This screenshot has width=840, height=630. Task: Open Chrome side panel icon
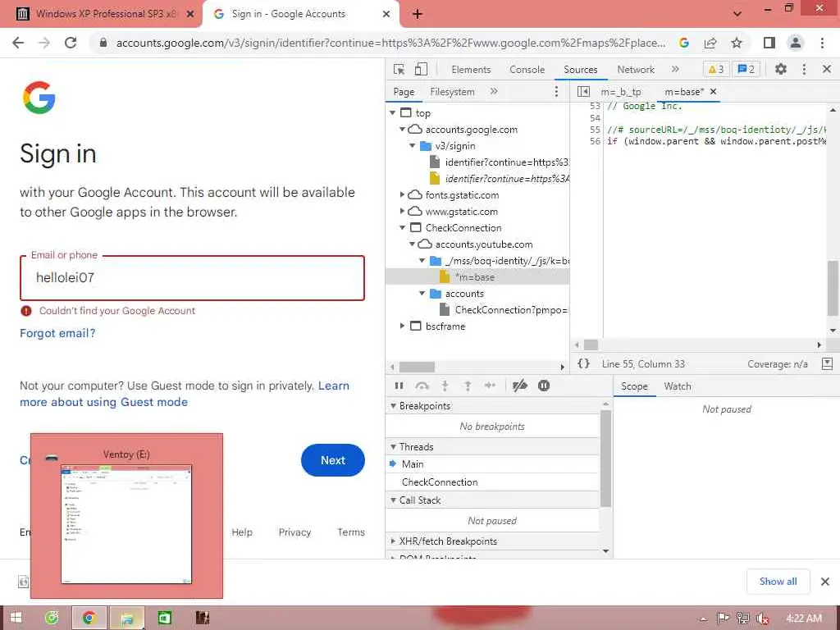[769, 43]
